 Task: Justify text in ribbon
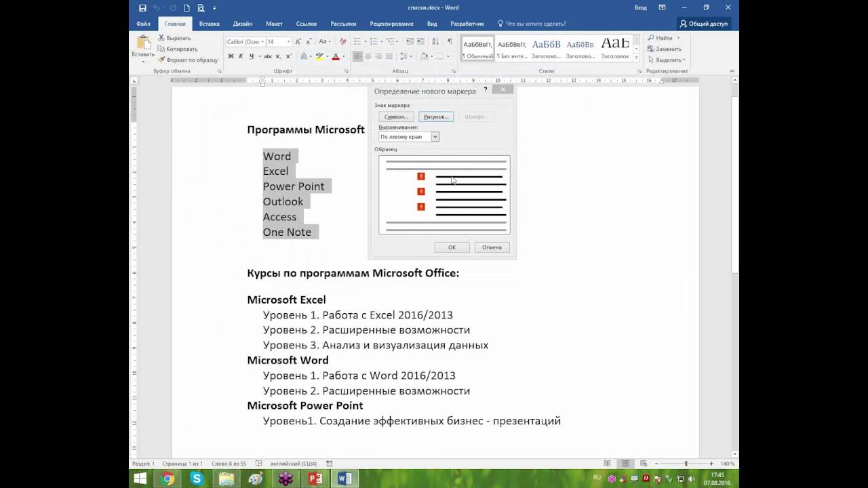click(389, 56)
